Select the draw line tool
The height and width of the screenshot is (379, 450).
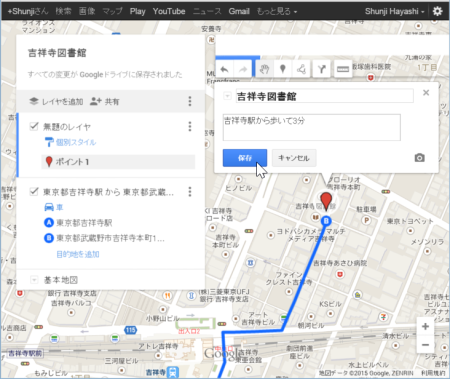301,69
